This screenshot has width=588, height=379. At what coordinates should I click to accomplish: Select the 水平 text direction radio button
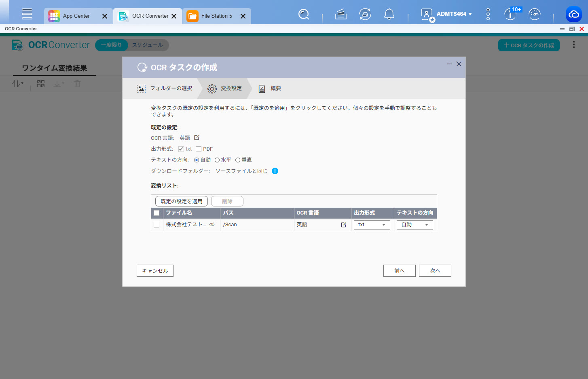click(x=217, y=160)
